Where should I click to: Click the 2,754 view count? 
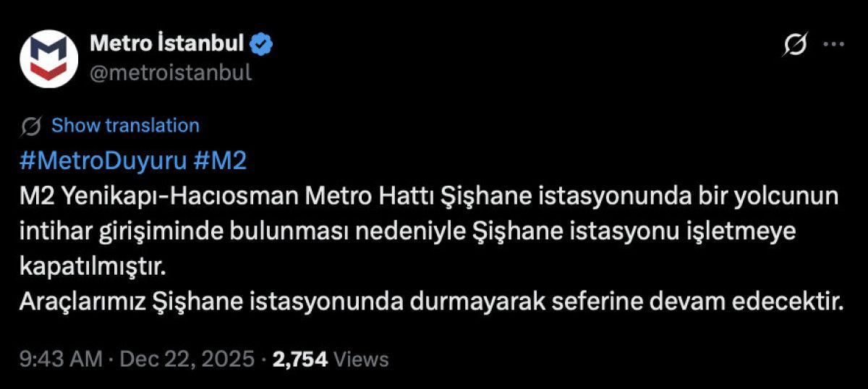tap(300, 359)
